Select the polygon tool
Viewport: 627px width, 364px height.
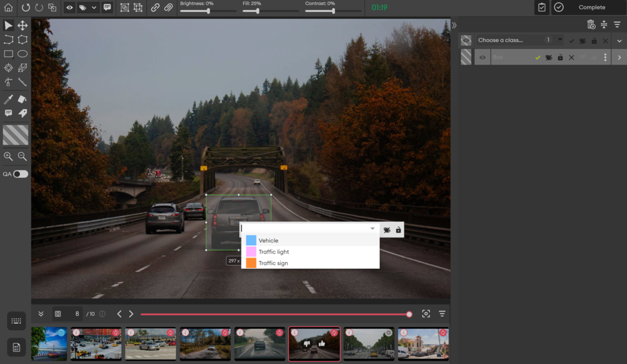coord(23,39)
